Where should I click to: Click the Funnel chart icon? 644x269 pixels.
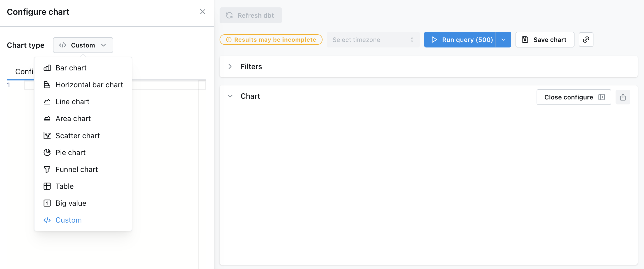(x=47, y=169)
